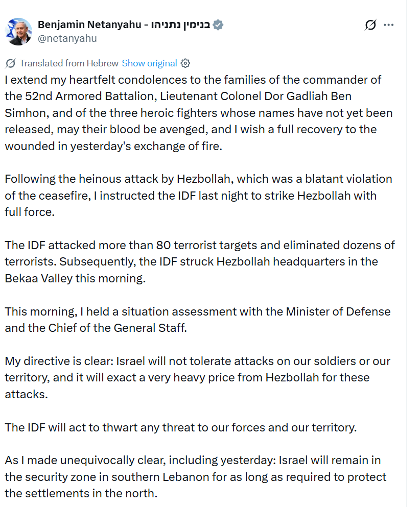420x507 pixels.
Task: Click the paragraph about the heinous Hezbollah attack
Action: coord(198,196)
